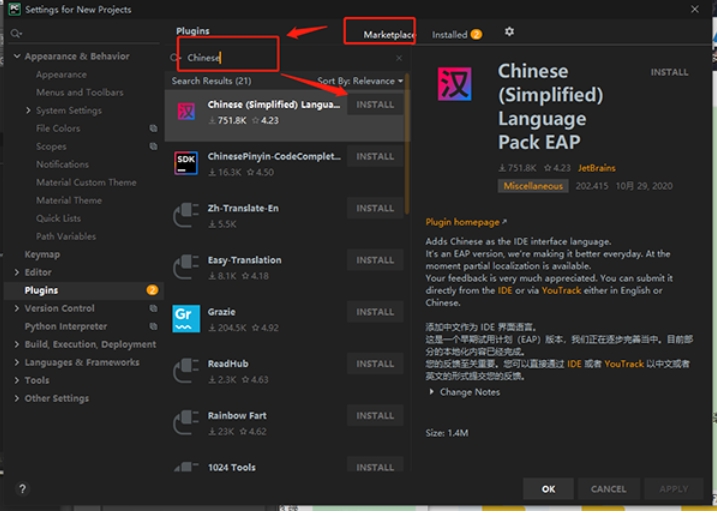Click the Version Control project-level icon

click(x=153, y=308)
